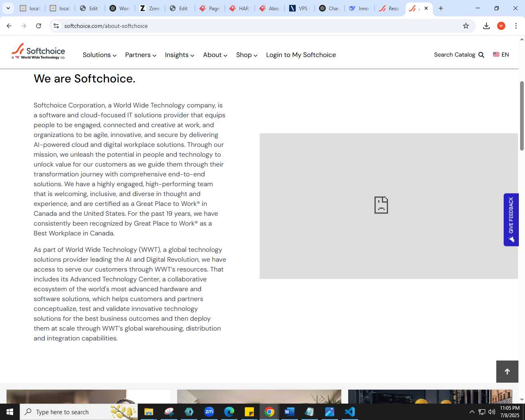
Task: Click the Search Catalog text link
Action: [x=454, y=55]
